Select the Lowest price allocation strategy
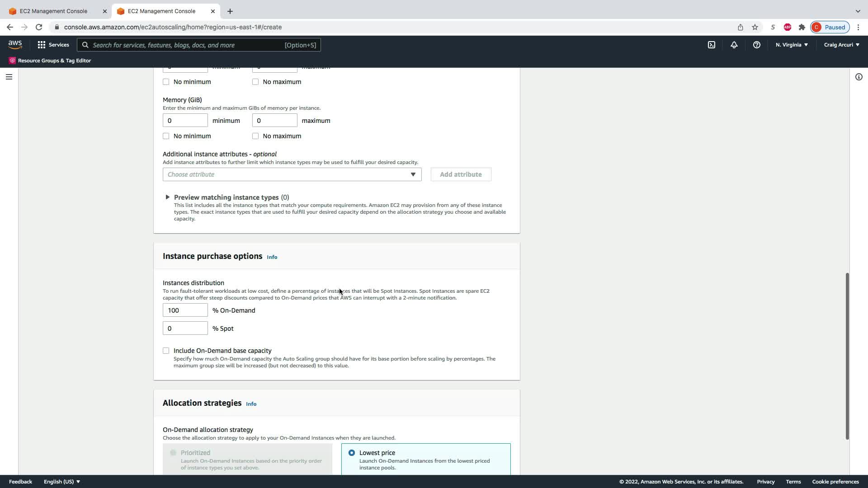Viewport: 868px width, 488px height. 352,453
